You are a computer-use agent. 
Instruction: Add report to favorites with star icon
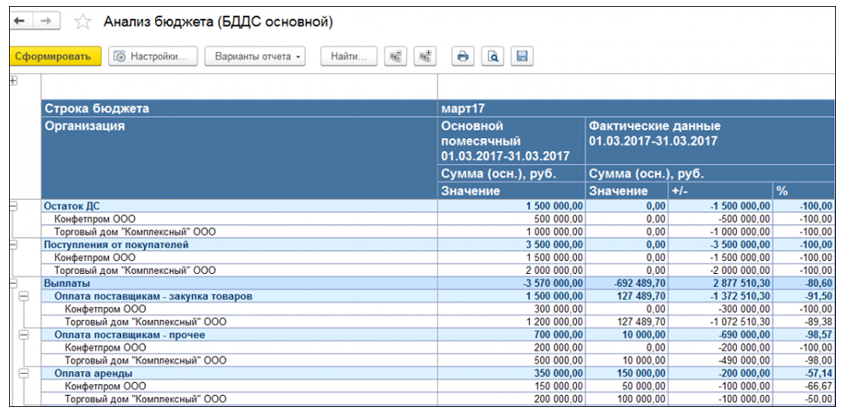tap(83, 21)
